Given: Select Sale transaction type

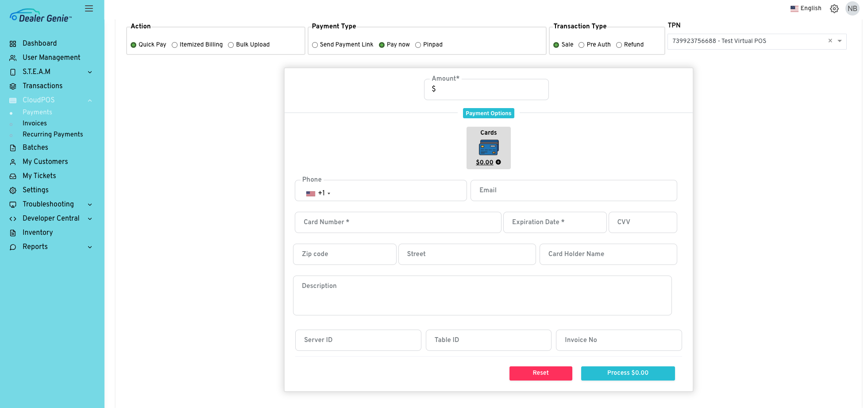Looking at the screenshot, I should (x=556, y=45).
